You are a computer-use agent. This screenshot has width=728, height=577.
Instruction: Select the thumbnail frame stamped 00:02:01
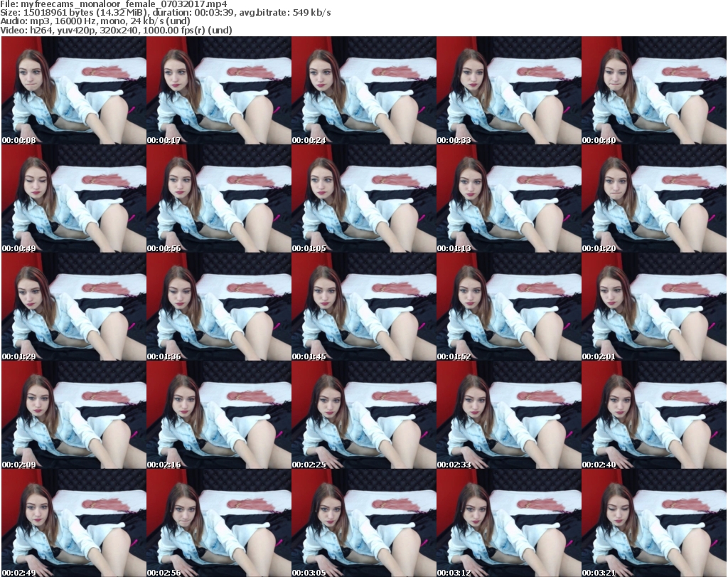[x=654, y=307]
